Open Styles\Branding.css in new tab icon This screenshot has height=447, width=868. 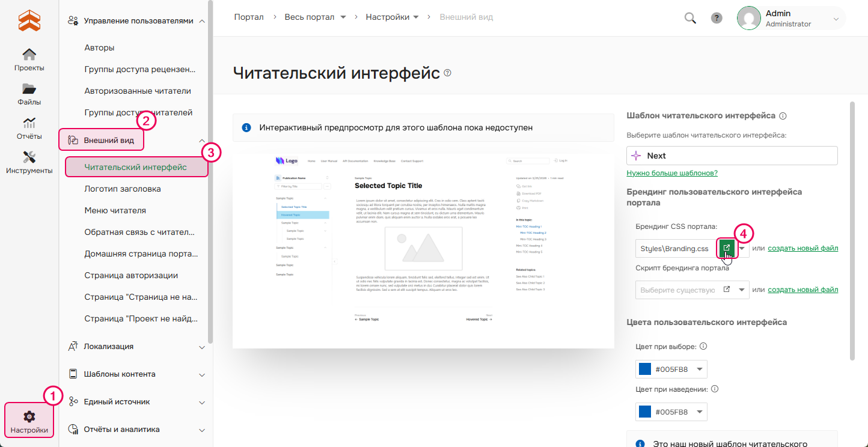[727, 248]
